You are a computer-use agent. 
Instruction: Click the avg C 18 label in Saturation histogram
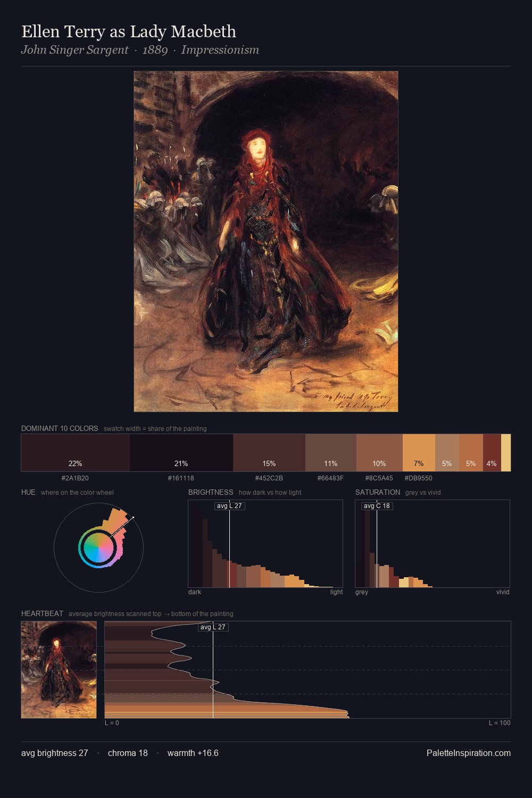point(377,506)
